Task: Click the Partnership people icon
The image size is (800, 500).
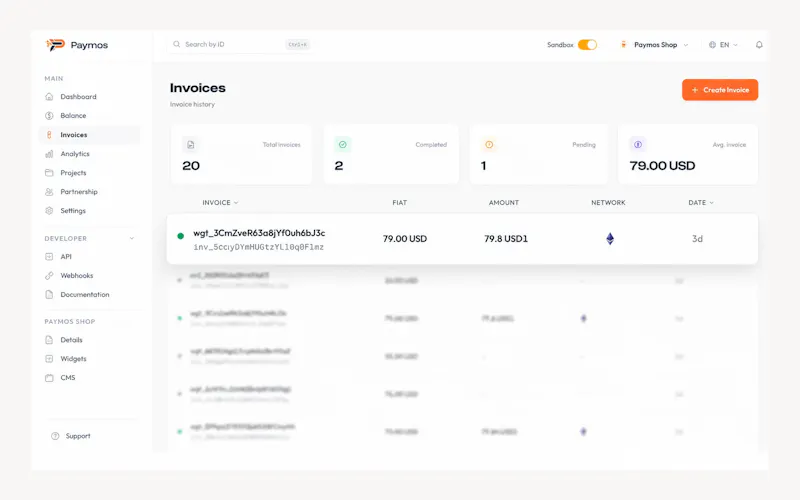Action: [x=49, y=192]
